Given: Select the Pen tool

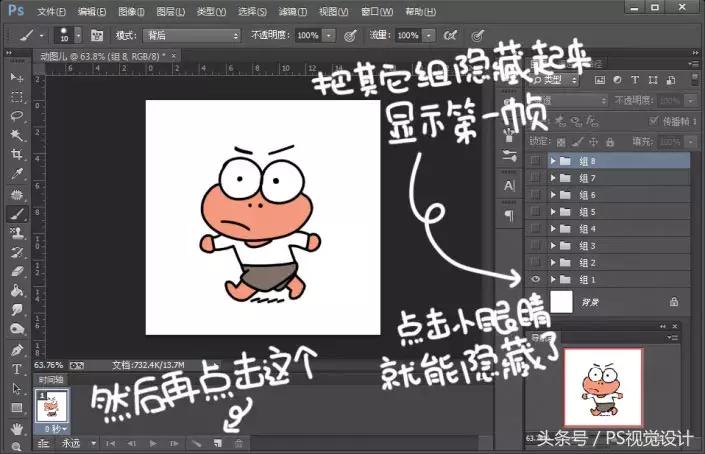Looking at the screenshot, I should click(17, 349).
